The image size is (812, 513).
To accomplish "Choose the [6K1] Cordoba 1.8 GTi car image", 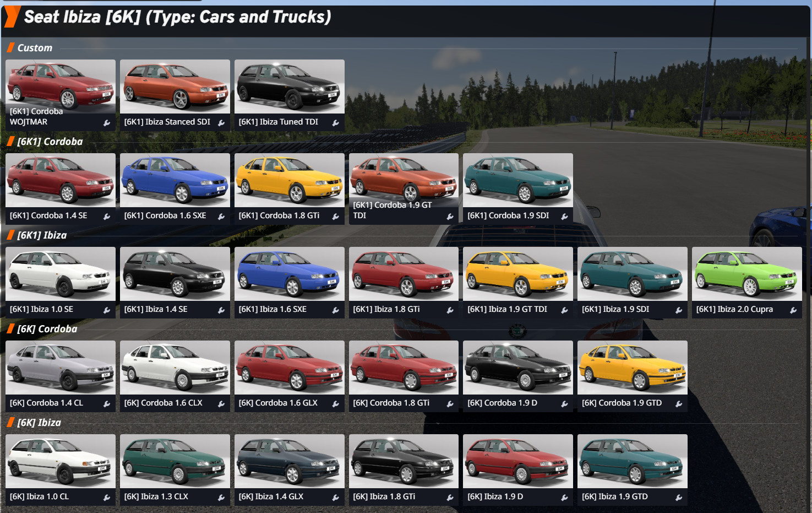I will (290, 180).
